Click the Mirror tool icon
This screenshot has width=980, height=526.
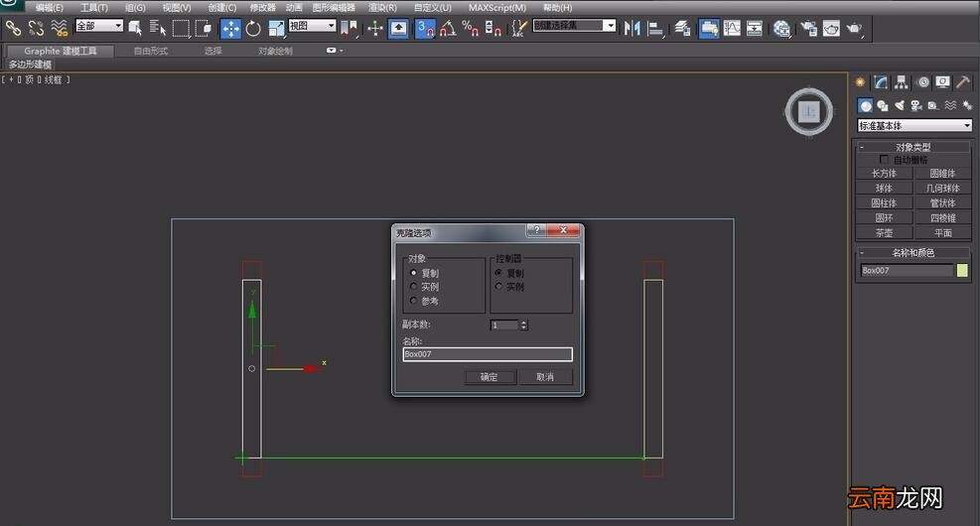[631, 28]
